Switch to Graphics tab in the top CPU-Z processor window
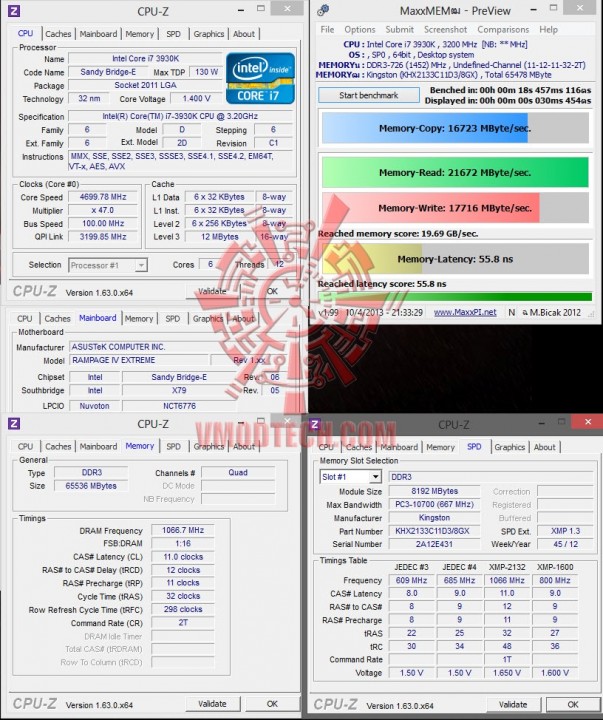 (209, 34)
